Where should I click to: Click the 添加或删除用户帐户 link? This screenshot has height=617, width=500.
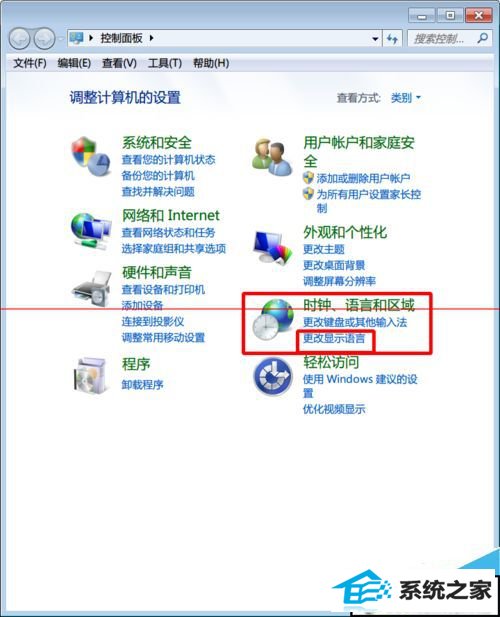coord(363,178)
